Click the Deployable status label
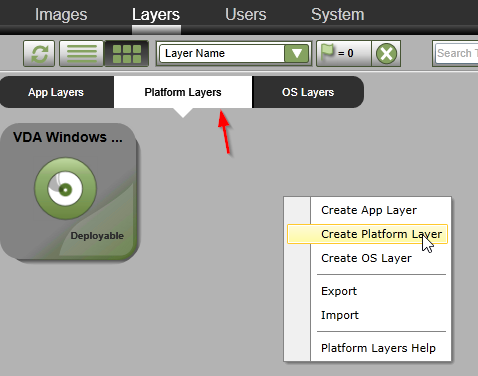The width and height of the screenshot is (478, 376). 97,236
